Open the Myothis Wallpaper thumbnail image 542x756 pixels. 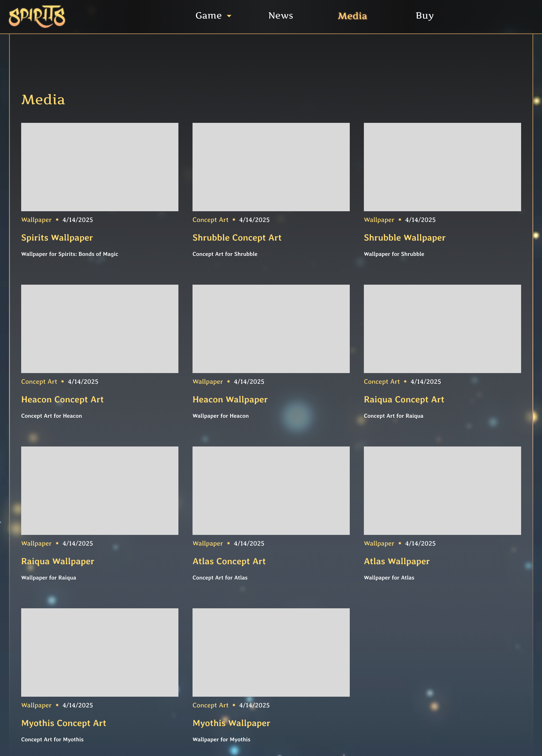[x=271, y=652]
